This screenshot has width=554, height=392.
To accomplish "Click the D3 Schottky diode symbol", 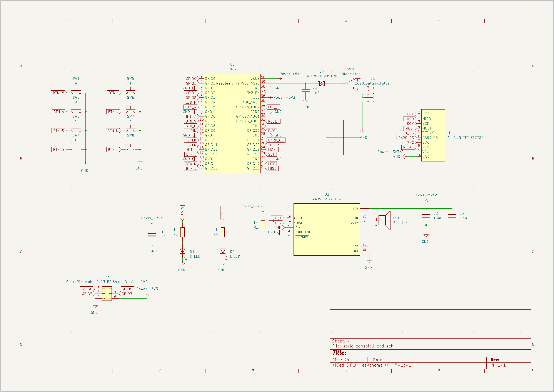I will coord(322,83).
